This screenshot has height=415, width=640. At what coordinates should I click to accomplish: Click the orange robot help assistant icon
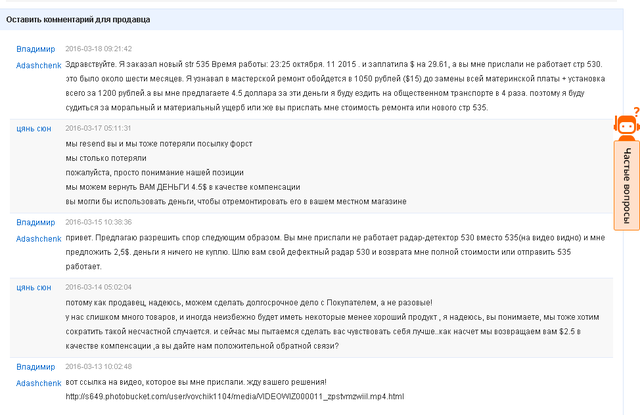(x=627, y=126)
